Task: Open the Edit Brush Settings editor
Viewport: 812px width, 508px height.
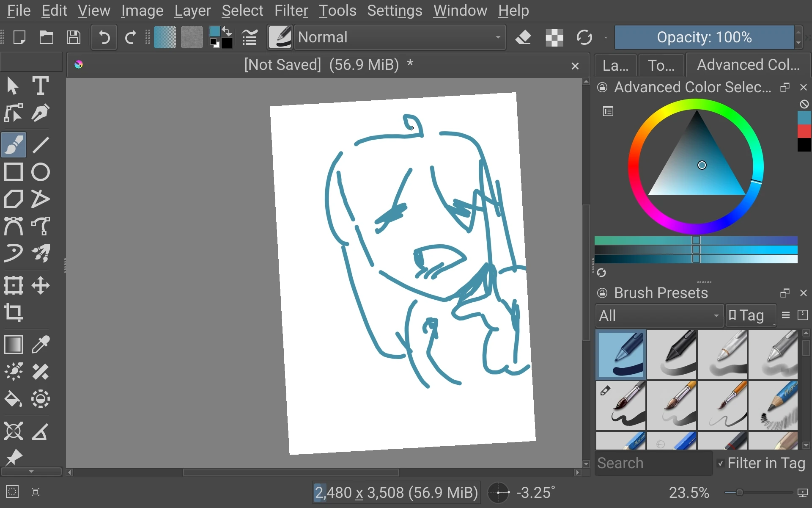Action: tap(250, 37)
